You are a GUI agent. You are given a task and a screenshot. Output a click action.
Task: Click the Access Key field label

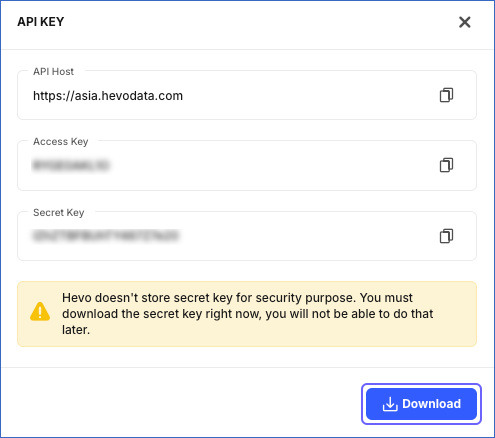point(61,141)
